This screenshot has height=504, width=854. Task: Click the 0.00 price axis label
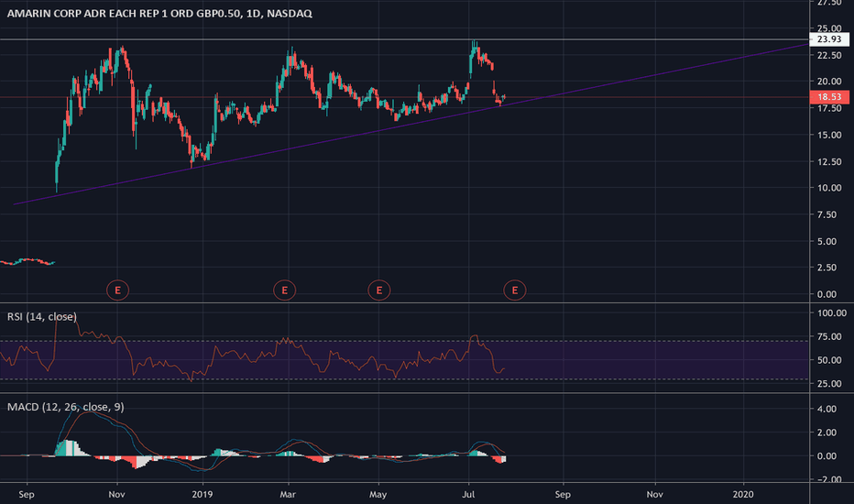click(827, 294)
